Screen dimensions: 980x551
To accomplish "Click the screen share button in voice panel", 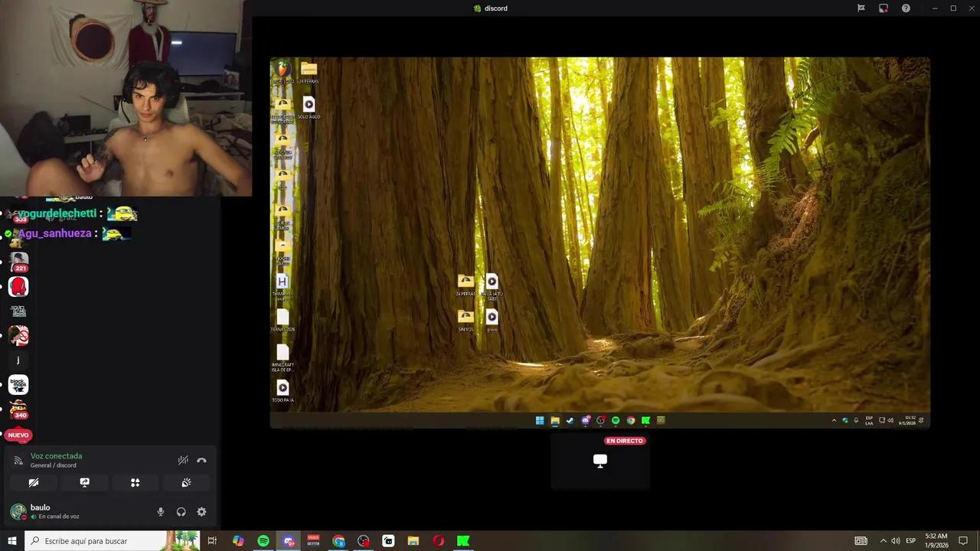I will (84, 483).
